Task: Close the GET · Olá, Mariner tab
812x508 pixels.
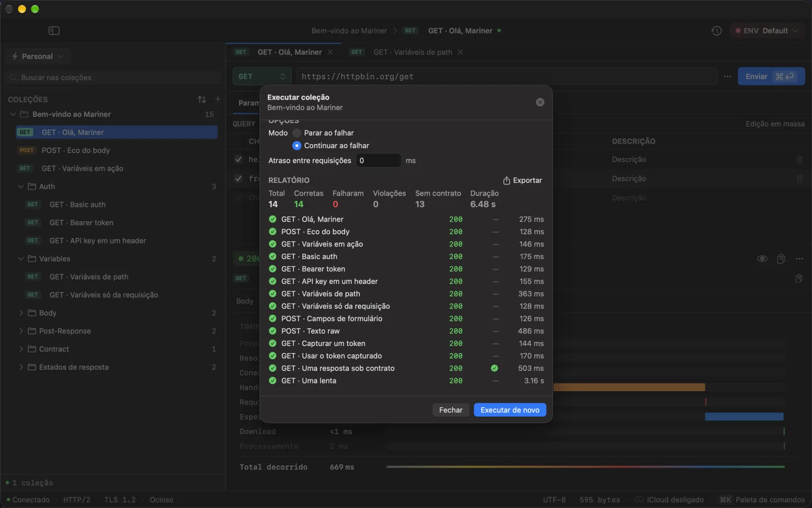Action: pyautogui.click(x=330, y=52)
